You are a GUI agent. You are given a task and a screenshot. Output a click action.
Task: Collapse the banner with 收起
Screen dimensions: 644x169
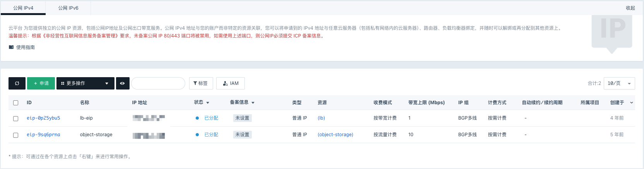tap(630, 8)
